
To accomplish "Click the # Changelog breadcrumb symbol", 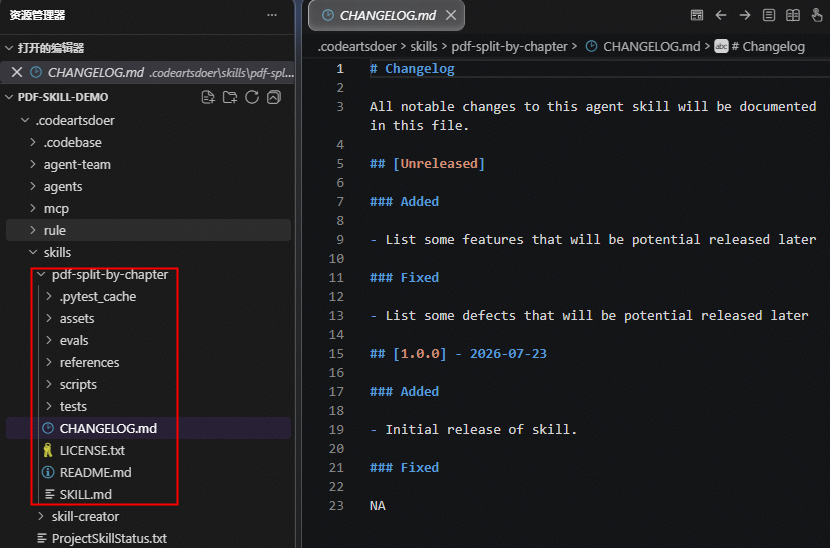I will pyautogui.click(x=768, y=47).
